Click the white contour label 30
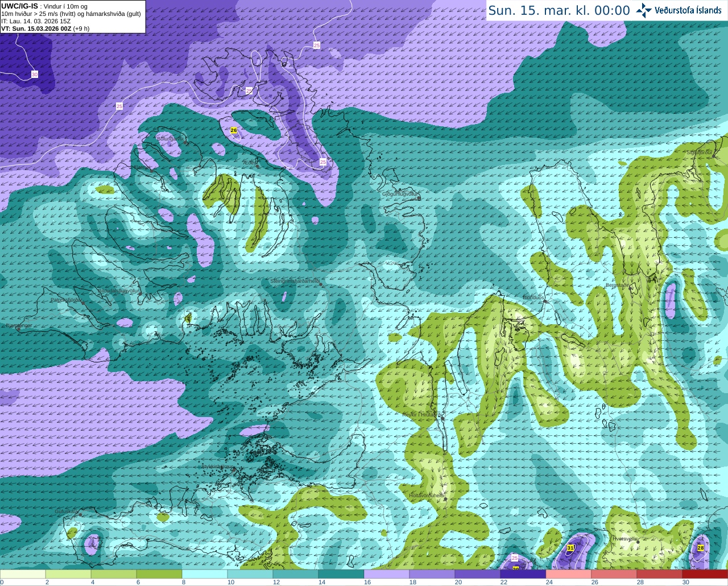Screen dimensions: 728x586 coord(35,75)
